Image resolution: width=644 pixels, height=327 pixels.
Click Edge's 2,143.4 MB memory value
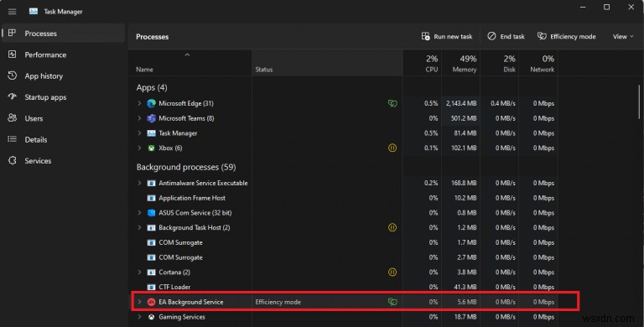pos(461,103)
